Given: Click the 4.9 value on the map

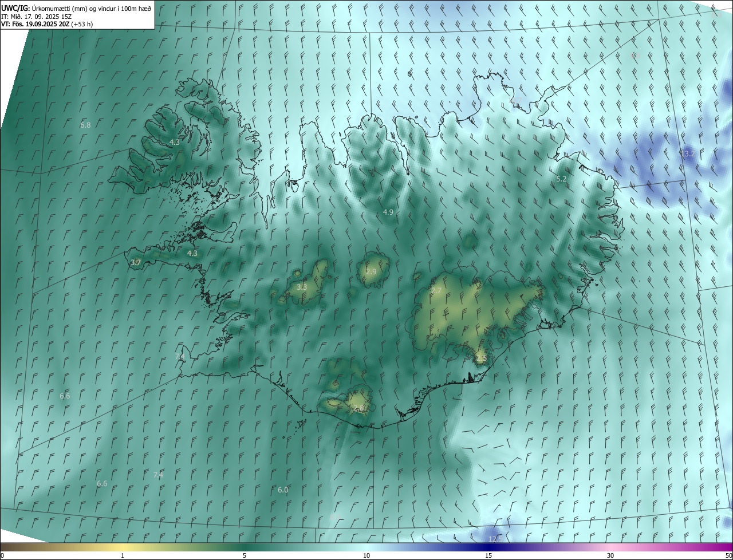Looking at the screenshot, I should [x=388, y=212].
